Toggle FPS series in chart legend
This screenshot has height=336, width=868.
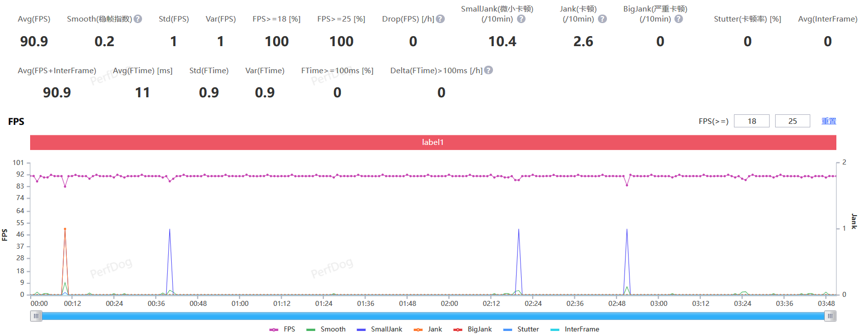[x=282, y=329]
